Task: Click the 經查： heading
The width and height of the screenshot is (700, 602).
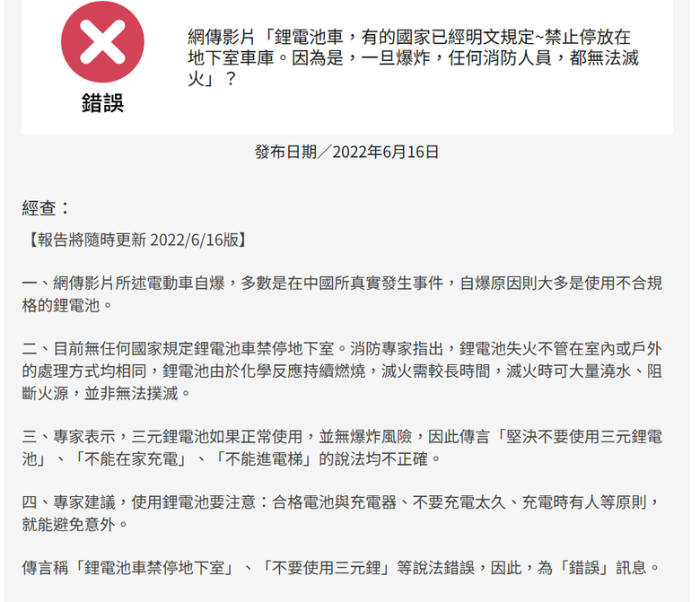Action: click(46, 208)
